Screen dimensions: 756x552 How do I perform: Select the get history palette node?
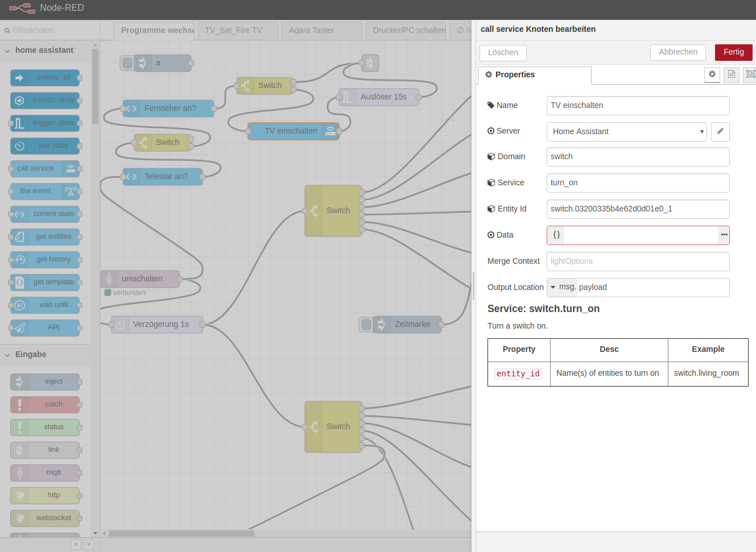pyautogui.click(x=45, y=259)
